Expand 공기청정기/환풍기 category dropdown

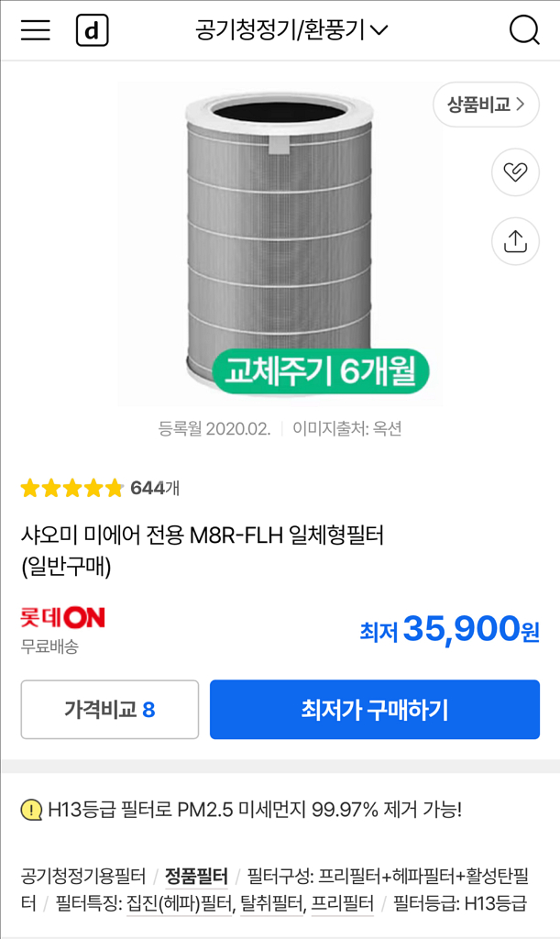pos(291,30)
